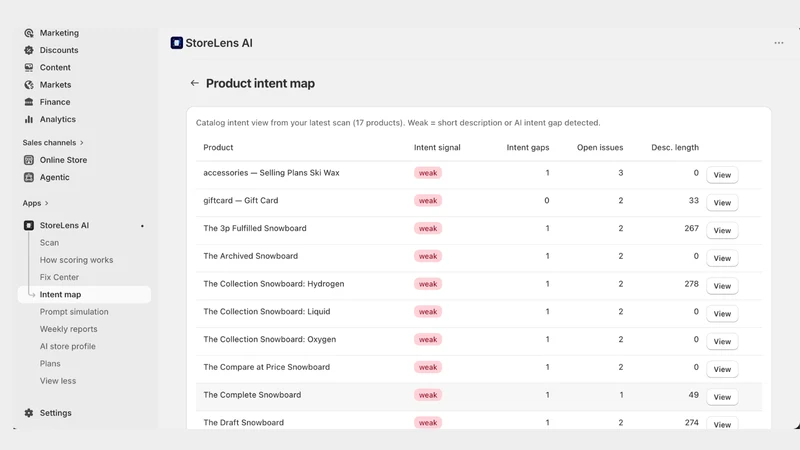This screenshot has width=800, height=450.
Task: View the Gift Card product row
Action: click(722, 203)
